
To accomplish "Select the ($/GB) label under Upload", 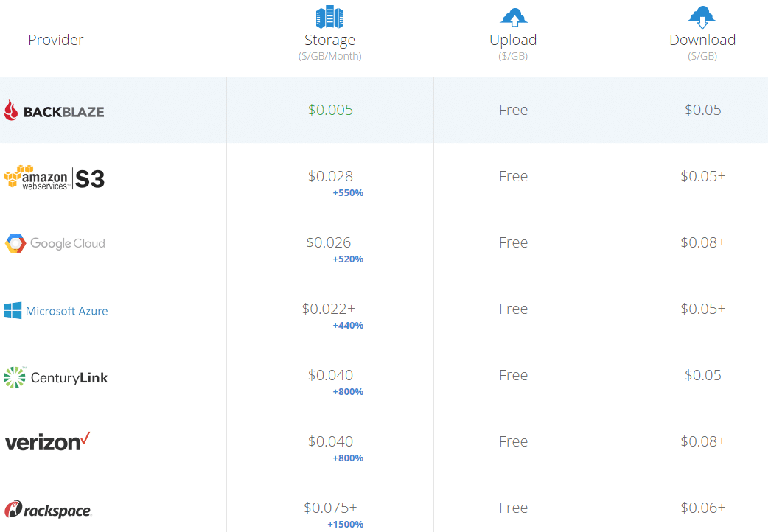I will point(513,56).
